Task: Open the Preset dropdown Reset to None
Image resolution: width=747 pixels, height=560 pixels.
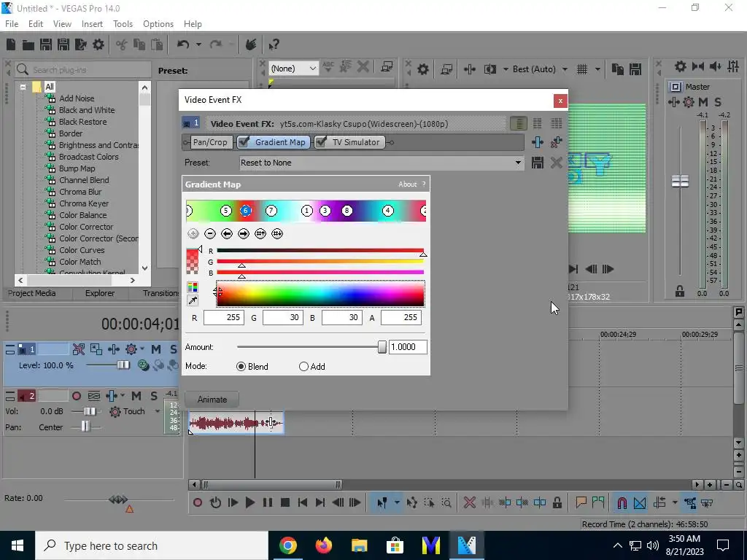Action: [381, 163]
